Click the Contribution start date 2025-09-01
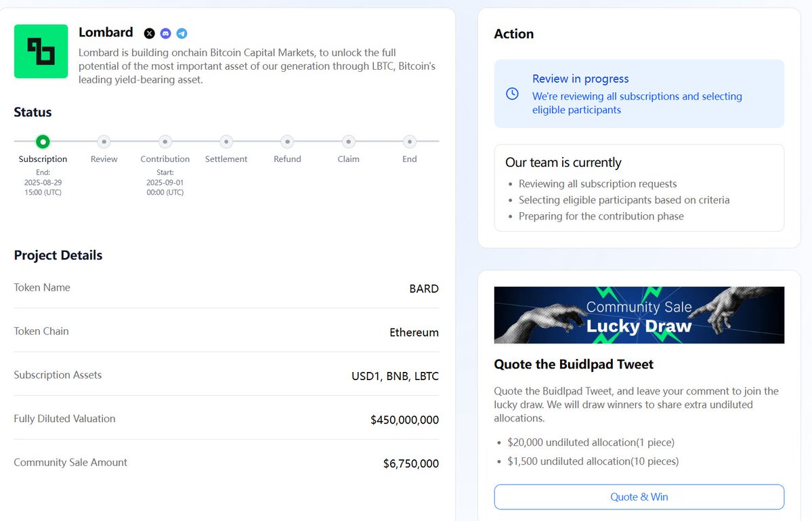Viewport: 812px width, 521px height. (x=165, y=182)
